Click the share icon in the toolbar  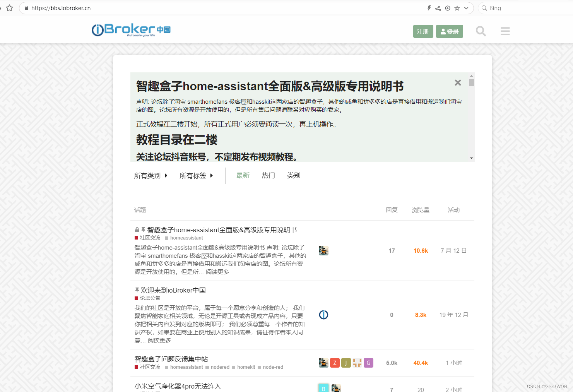[438, 8]
